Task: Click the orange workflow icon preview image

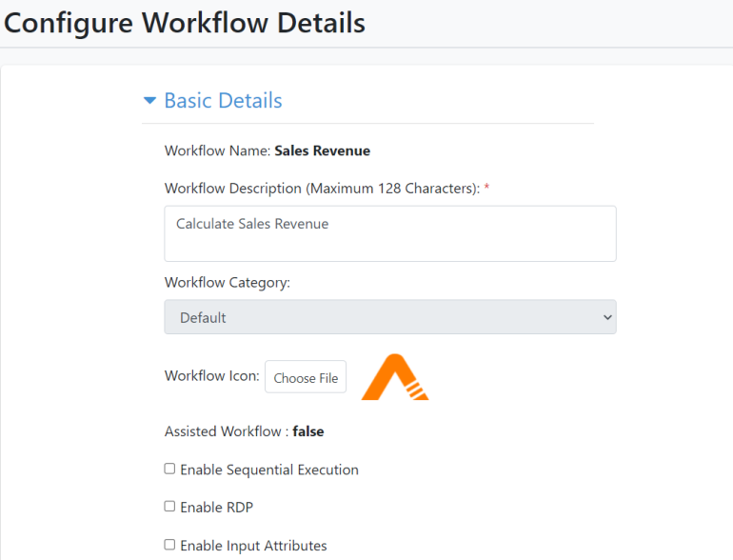Action: (x=395, y=376)
